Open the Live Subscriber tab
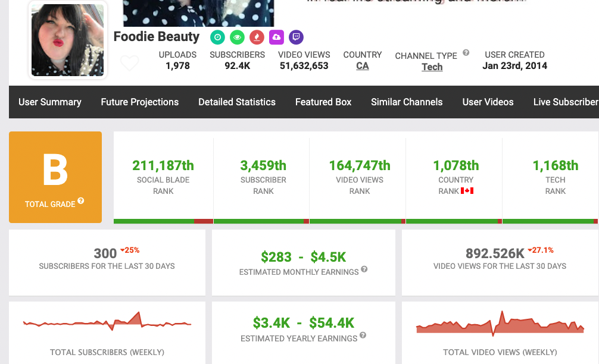Screen dimensions: 599x364 (566, 102)
